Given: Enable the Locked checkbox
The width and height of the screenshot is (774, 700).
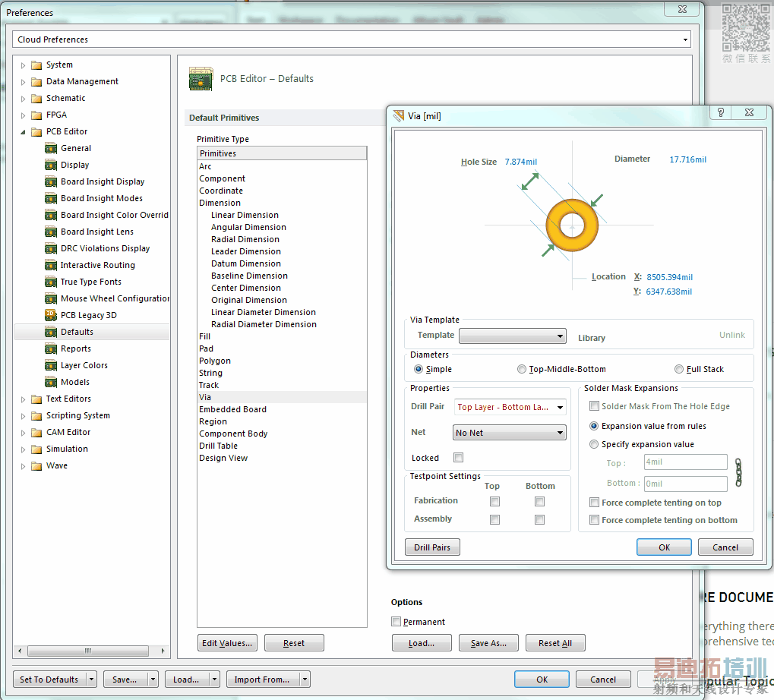Looking at the screenshot, I should tap(458, 458).
